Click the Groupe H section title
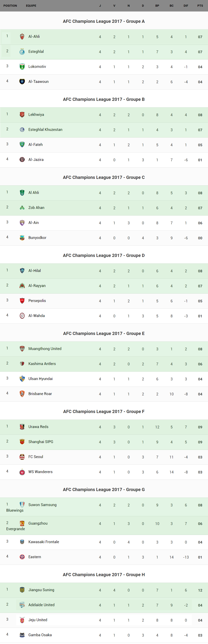 point(104,574)
